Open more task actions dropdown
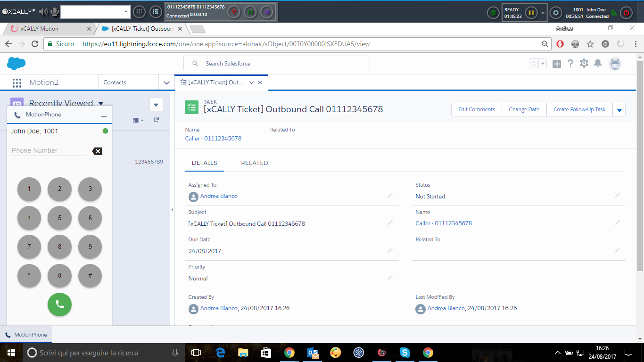This screenshot has width=644, height=362. [x=619, y=110]
